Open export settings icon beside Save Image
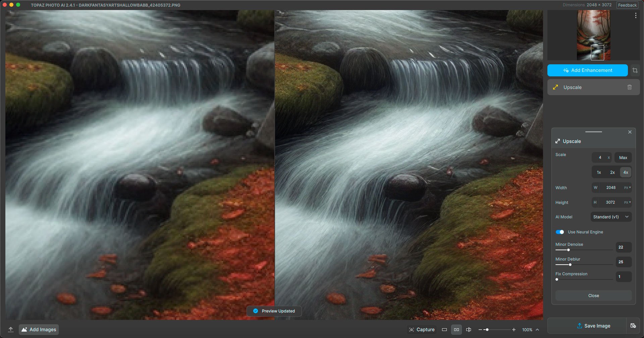644x338 pixels. pyautogui.click(x=633, y=326)
